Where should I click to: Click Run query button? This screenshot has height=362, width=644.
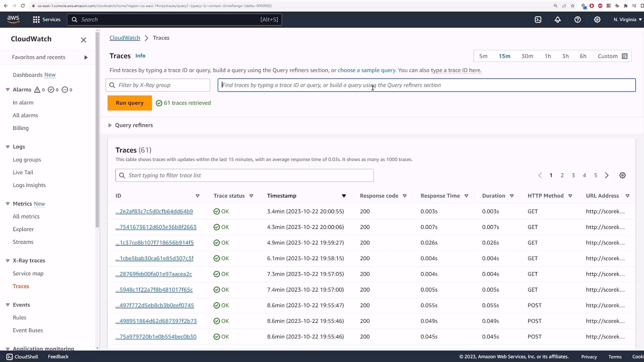129,103
